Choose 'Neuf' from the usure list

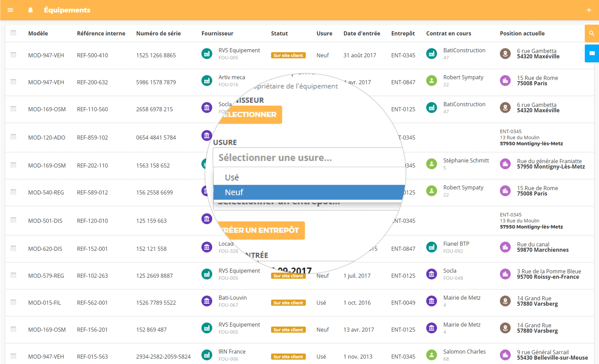(309, 192)
